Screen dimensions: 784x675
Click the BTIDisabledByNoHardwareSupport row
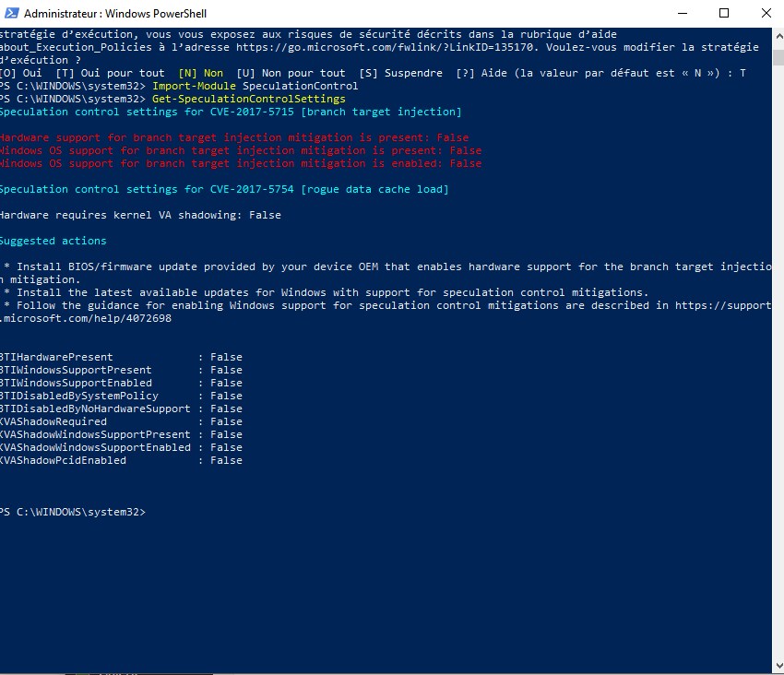[121, 409]
